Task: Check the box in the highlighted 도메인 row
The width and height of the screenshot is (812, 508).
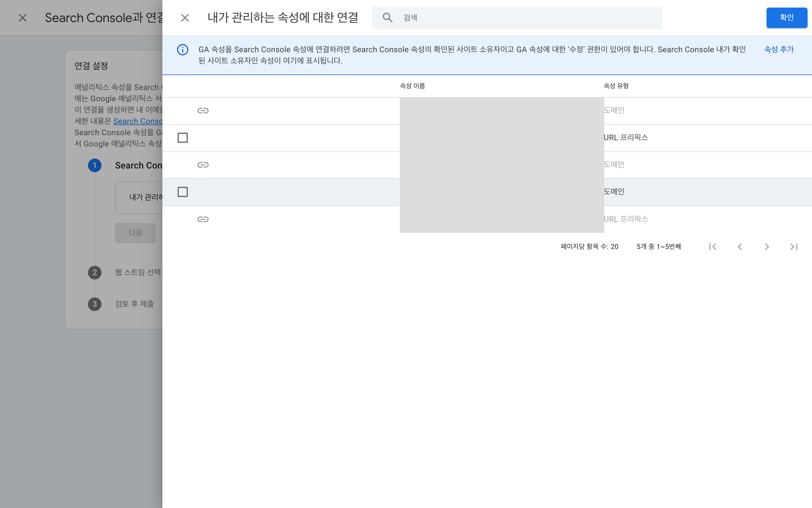Action: pyautogui.click(x=182, y=192)
